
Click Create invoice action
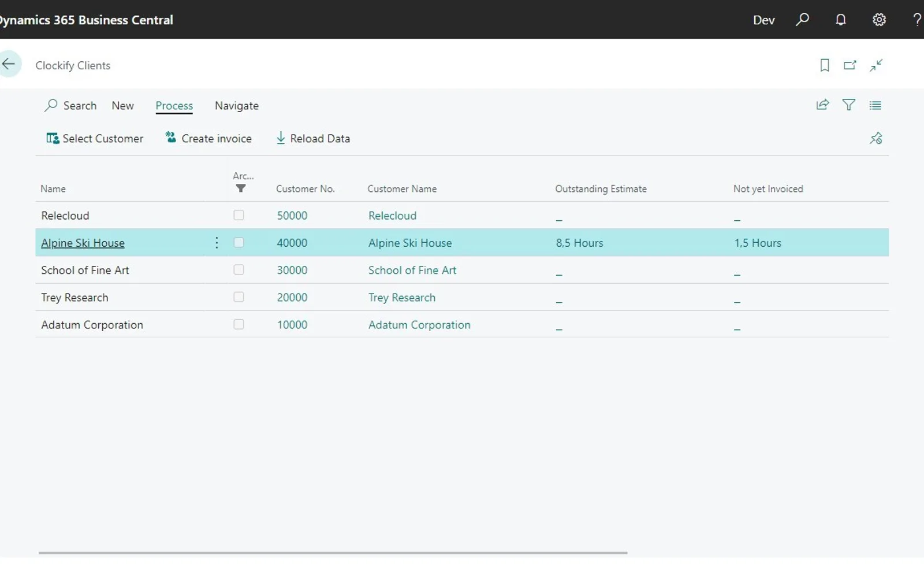(x=208, y=139)
